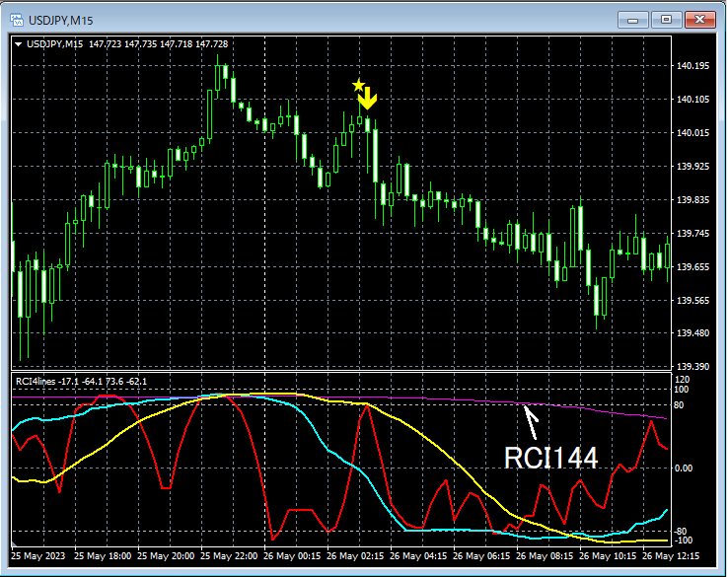Click the 0.00 level on RCI scale
Image resolution: width=728 pixels, height=577 pixels.
click(x=683, y=468)
